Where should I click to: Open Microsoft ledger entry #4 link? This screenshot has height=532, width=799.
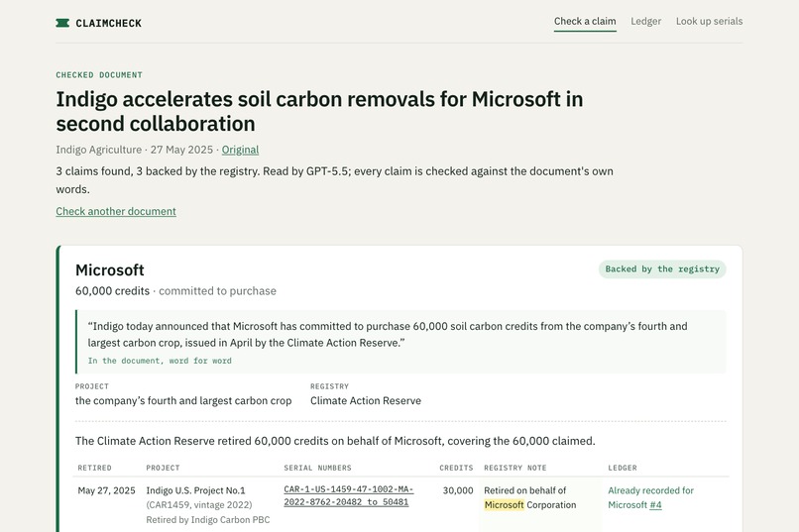pyautogui.click(x=655, y=505)
